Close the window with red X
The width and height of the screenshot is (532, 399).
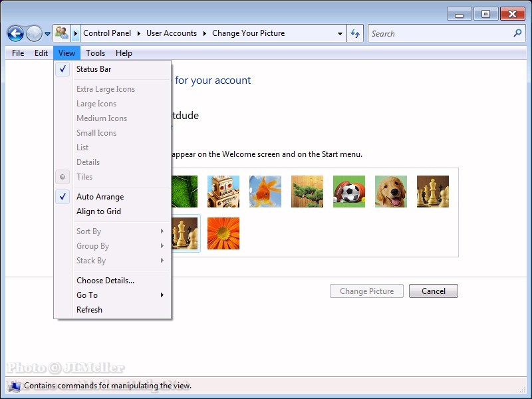(512, 14)
